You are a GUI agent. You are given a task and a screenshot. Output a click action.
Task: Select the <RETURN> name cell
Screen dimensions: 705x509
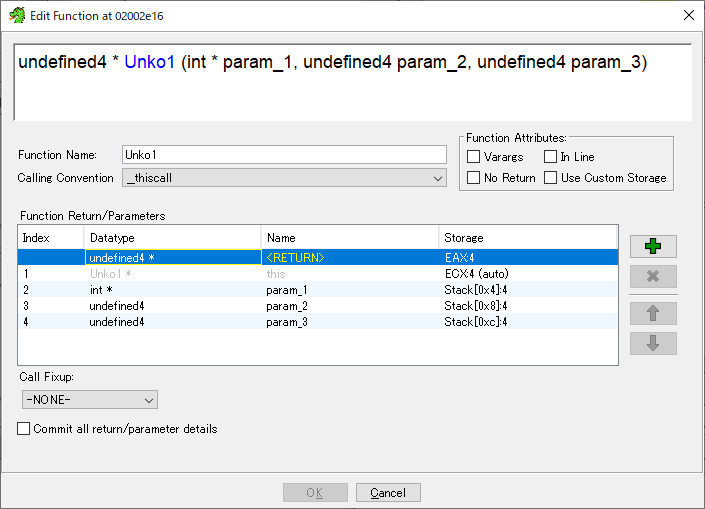[x=350, y=258]
